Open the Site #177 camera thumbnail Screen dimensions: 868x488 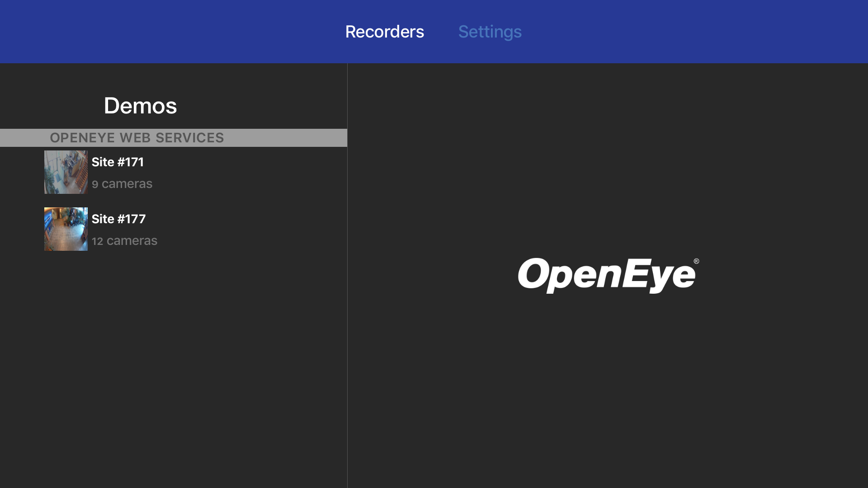pyautogui.click(x=66, y=229)
